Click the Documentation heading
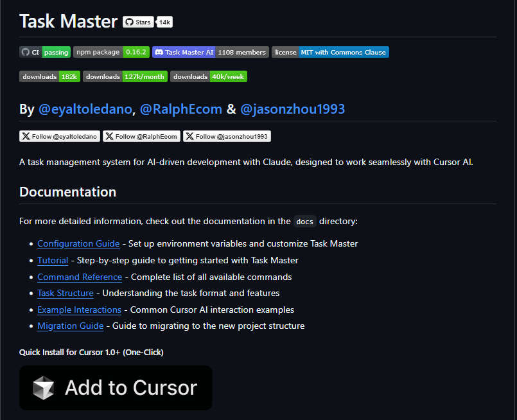 coord(68,192)
